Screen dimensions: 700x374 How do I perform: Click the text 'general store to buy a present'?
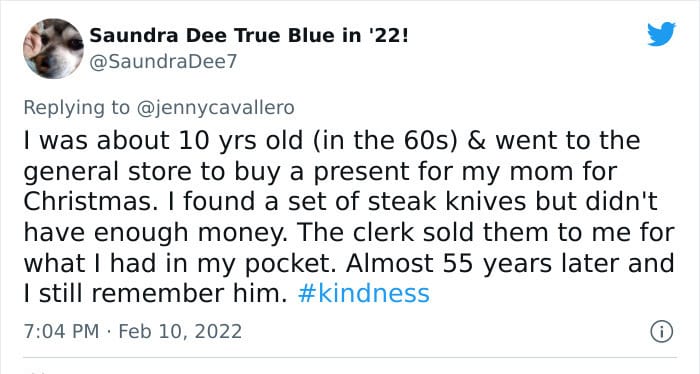coord(216,171)
